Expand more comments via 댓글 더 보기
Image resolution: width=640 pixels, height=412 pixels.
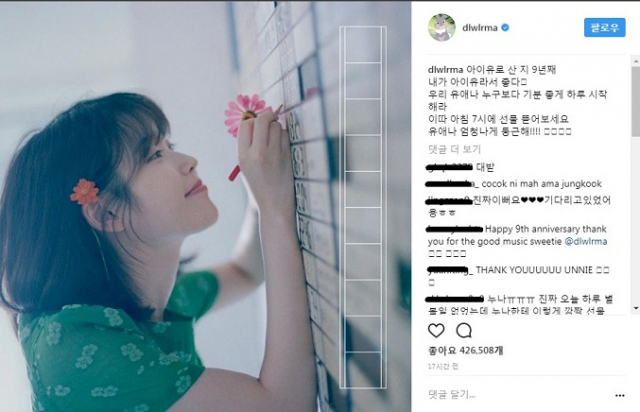click(454, 149)
